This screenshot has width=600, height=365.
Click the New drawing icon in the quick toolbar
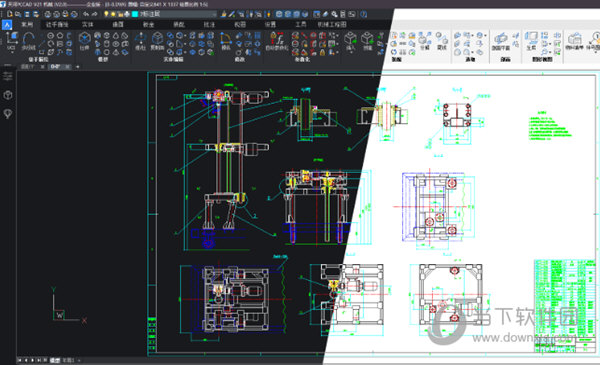10,14
